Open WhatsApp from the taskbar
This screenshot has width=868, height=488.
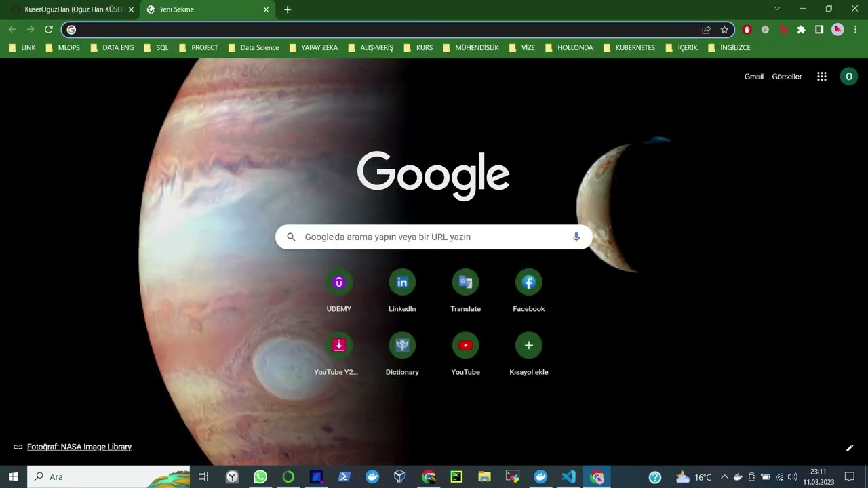pyautogui.click(x=260, y=477)
